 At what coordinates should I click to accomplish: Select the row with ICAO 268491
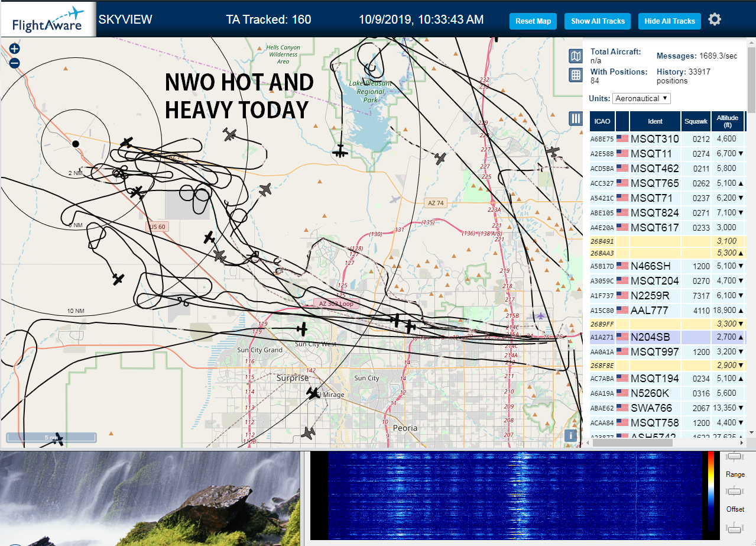click(667, 241)
